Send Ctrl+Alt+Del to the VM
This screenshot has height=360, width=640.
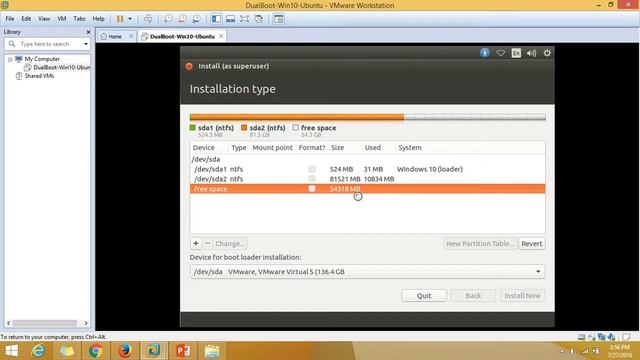148,19
